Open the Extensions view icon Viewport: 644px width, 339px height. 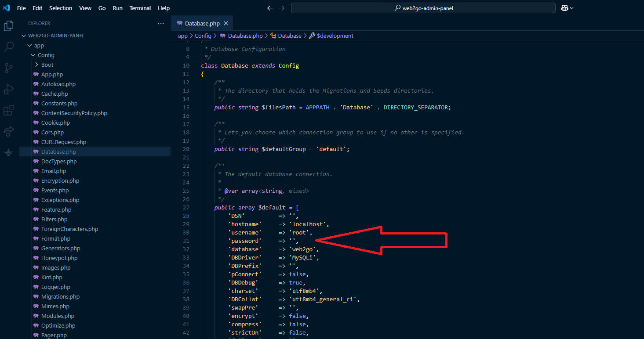click(x=8, y=110)
